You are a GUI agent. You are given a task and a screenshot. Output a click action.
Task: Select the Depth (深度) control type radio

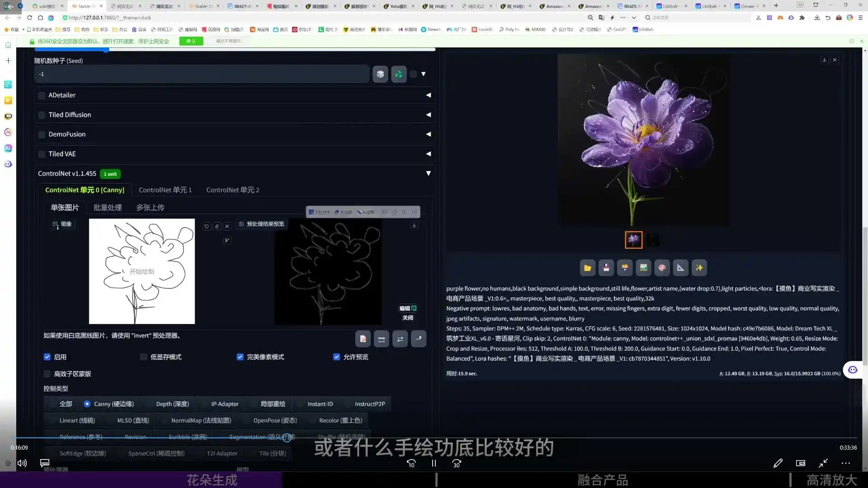click(x=172, y=404)
